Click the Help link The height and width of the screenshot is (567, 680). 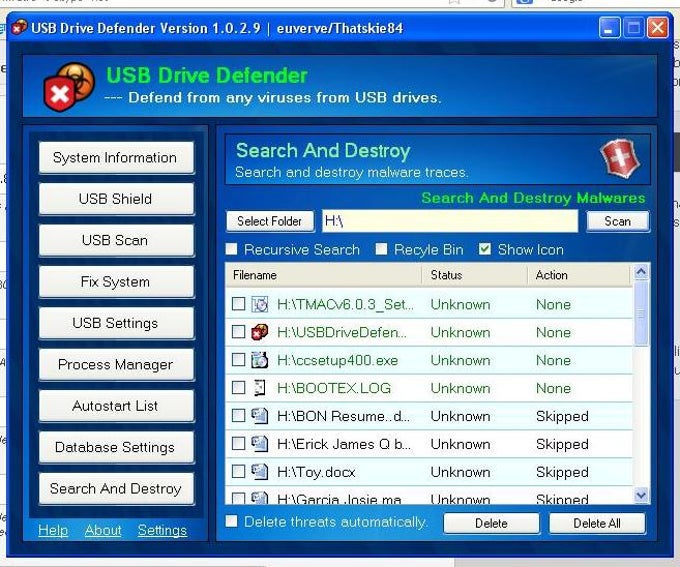tap(53, 530)
